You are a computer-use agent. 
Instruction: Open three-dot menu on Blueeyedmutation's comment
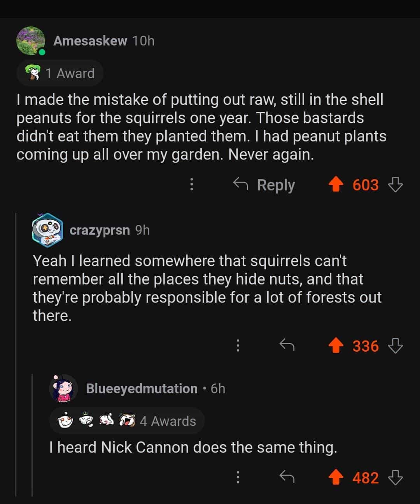tap(238, 478)
